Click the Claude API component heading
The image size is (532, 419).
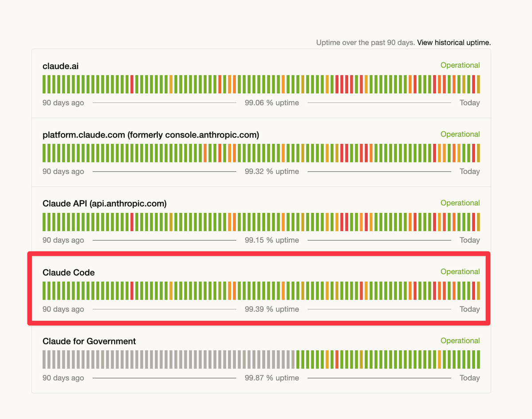105,204
